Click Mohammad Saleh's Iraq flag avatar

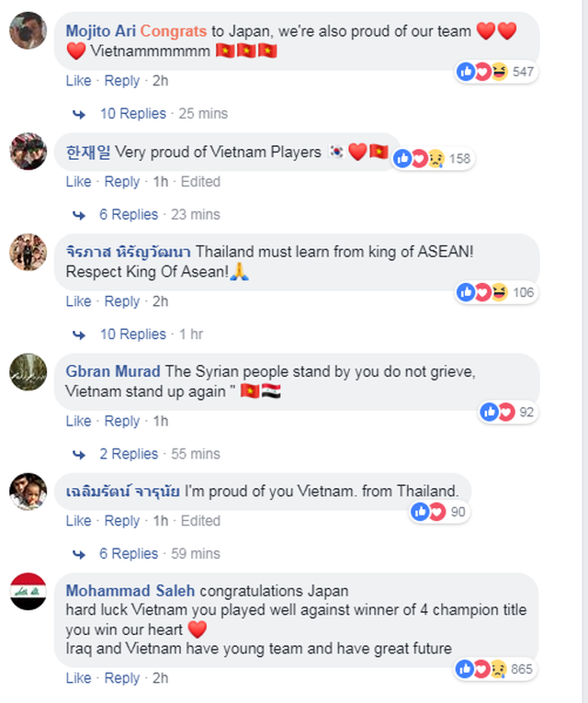pyautogui.click(x=28, y=591)
